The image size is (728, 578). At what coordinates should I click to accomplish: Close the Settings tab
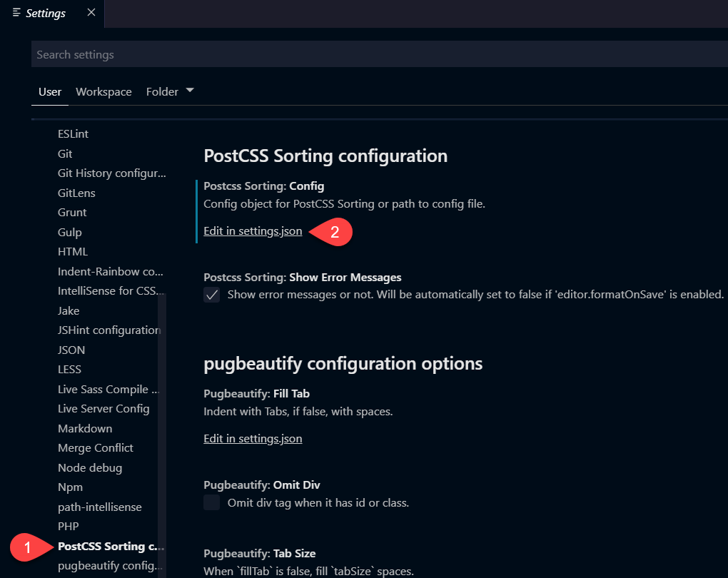tap(90, 12)
